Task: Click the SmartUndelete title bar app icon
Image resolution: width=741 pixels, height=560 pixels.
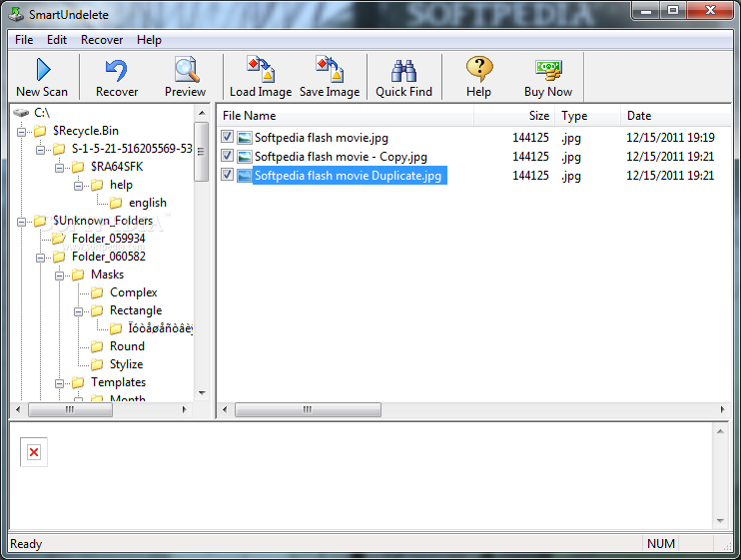Action: [16, 14]
